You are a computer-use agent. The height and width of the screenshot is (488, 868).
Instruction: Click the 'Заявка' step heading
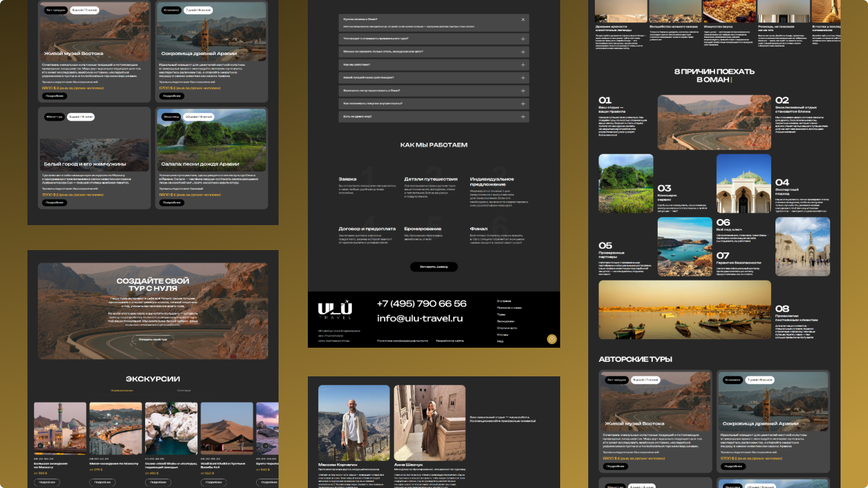[x=347, y=179]
